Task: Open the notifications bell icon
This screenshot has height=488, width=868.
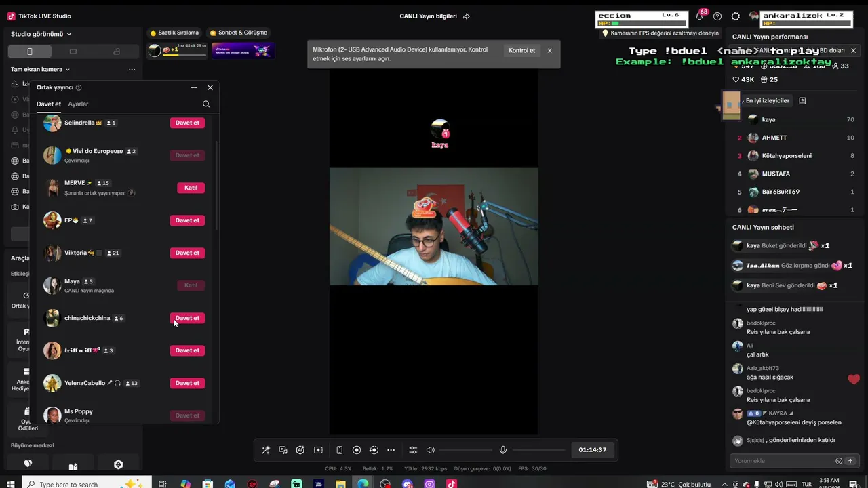Action: coord(699,16)
